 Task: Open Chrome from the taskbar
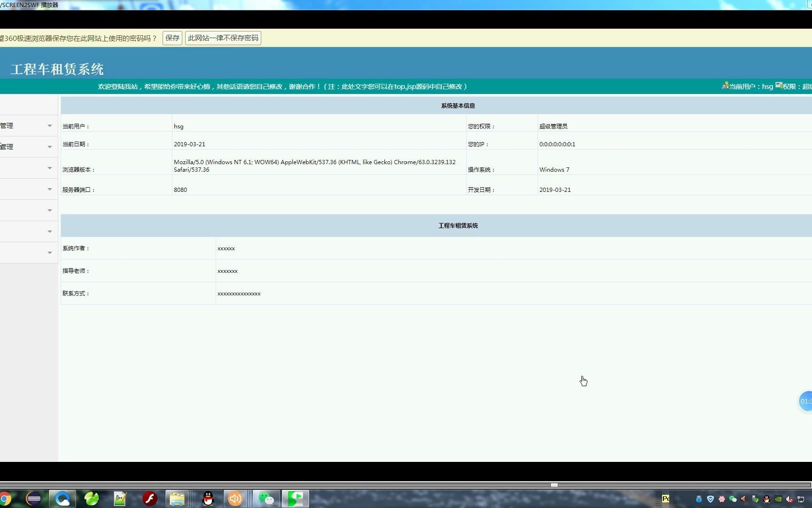coord(5,499)
